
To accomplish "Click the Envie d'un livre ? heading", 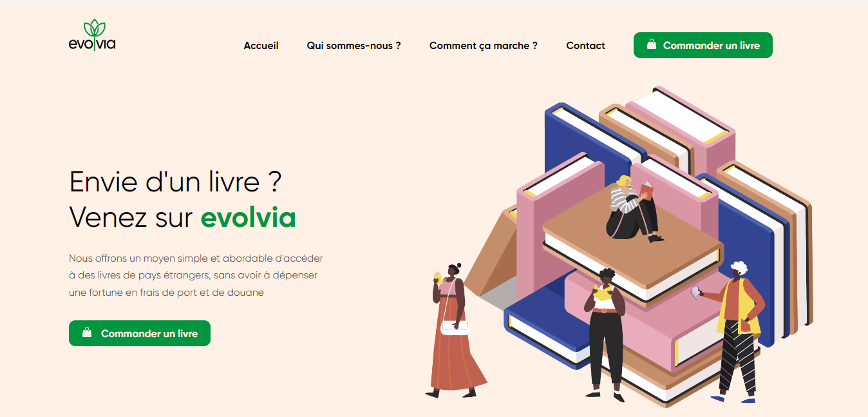I will 175,182.
